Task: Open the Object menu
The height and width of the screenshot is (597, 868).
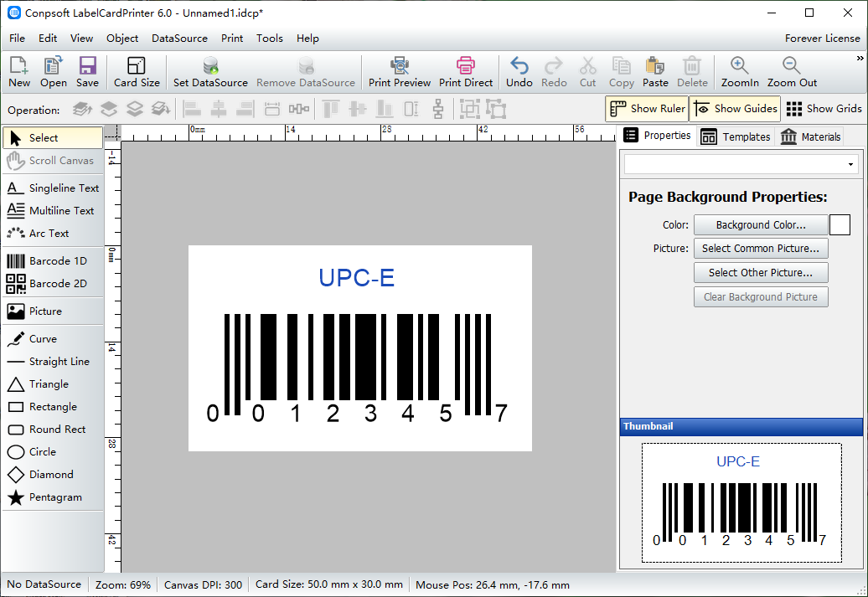Action: 122,39
